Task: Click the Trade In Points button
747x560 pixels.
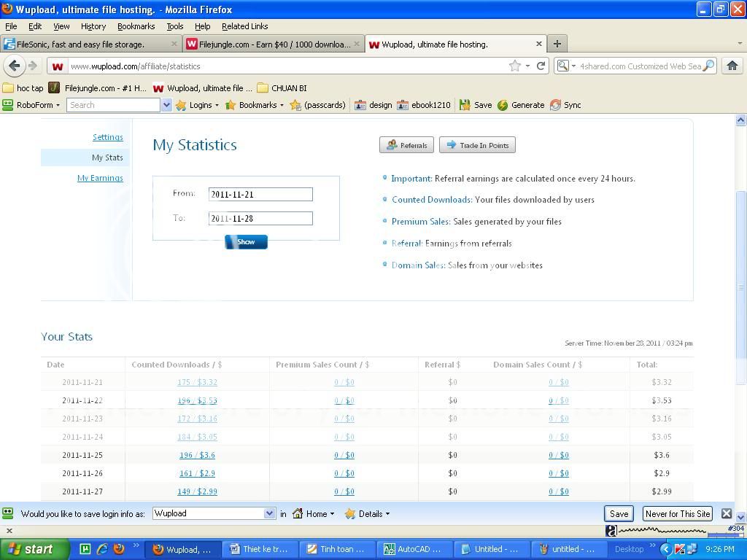Action: [477, 145]
